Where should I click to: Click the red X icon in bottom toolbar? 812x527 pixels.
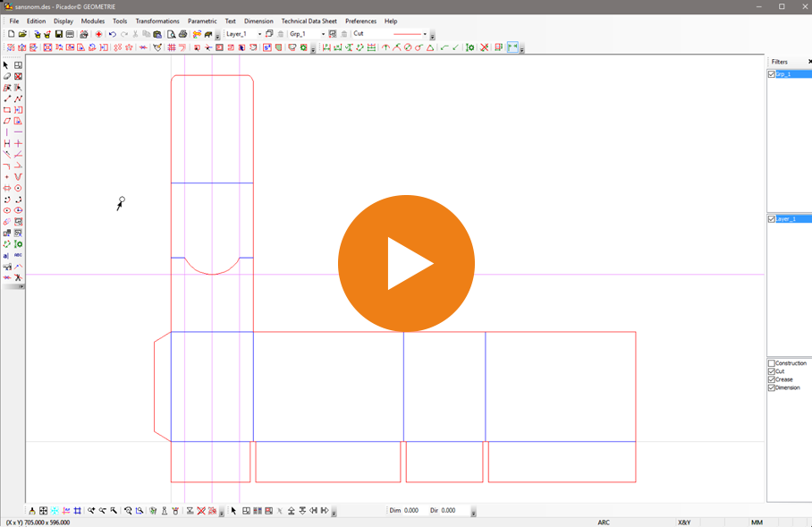point(201,511)
